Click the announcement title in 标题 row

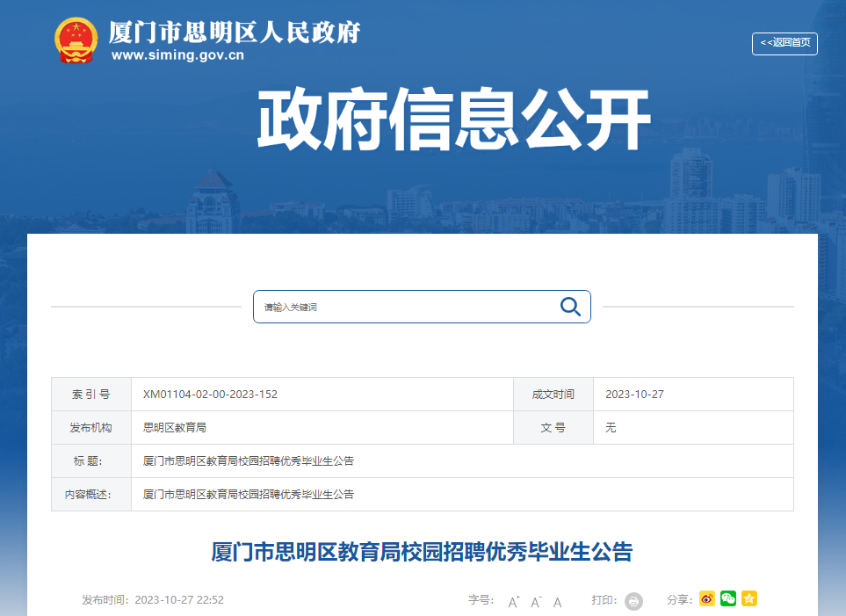tap(248, 461)
